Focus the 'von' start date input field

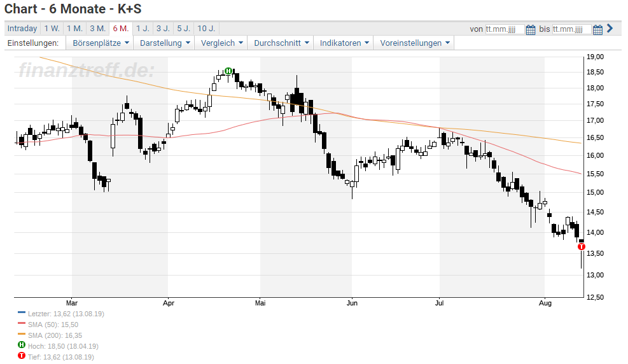pos(505,29)
